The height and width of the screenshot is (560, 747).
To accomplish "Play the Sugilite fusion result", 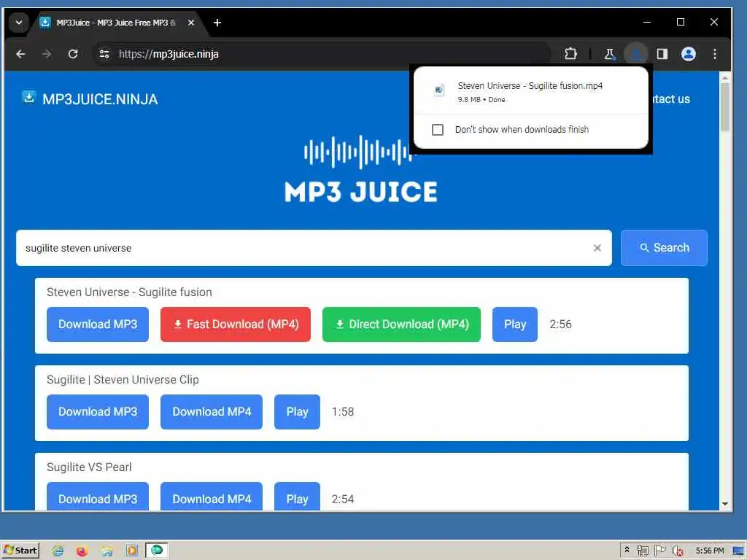I will [x=515, y=324].
